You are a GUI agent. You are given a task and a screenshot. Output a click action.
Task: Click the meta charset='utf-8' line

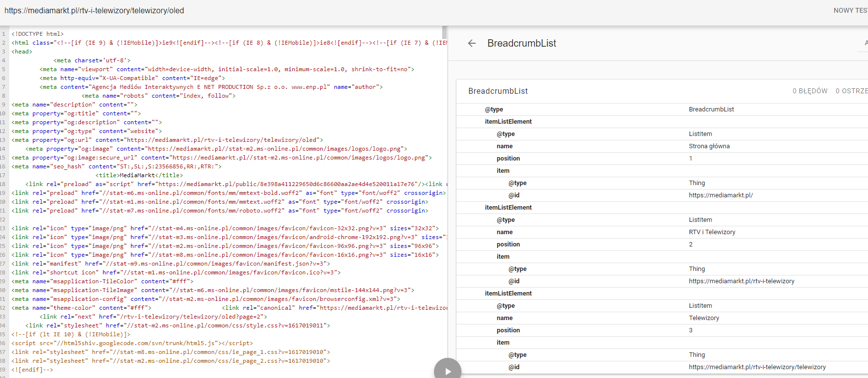tap(92, 60)
